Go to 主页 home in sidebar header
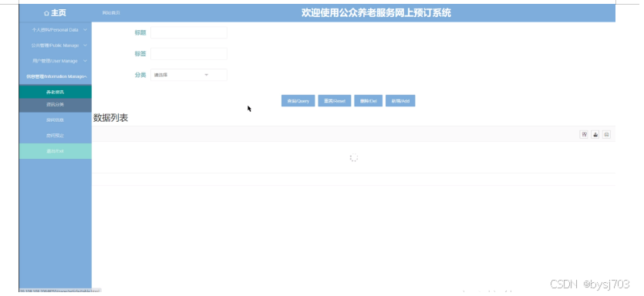This screenshot has height=296, width=644. click(x=55, y=13)
